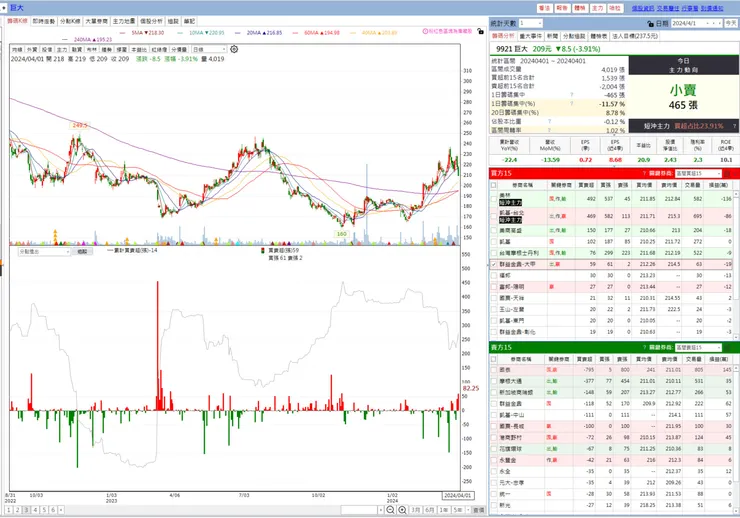This screenshot has height=518, width=740.
Task: Open the 日期 2024/4/1 date picker
Action: point(697,23)
